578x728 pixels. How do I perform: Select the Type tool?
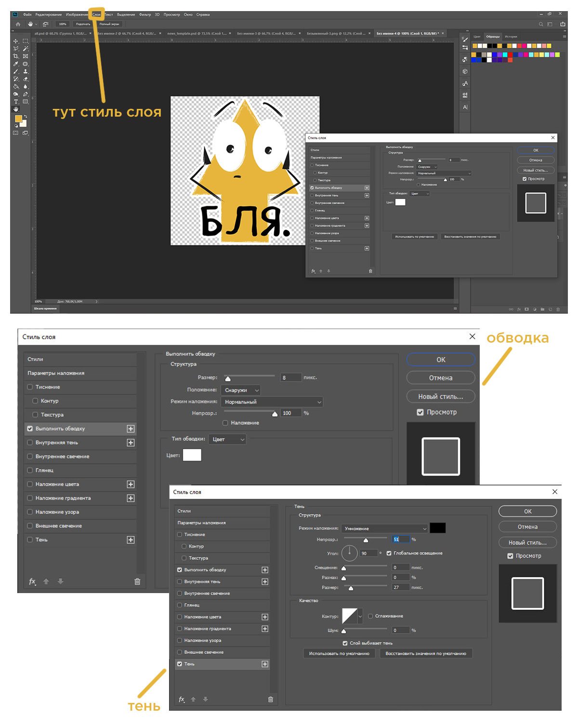click(x=15, y=101)
